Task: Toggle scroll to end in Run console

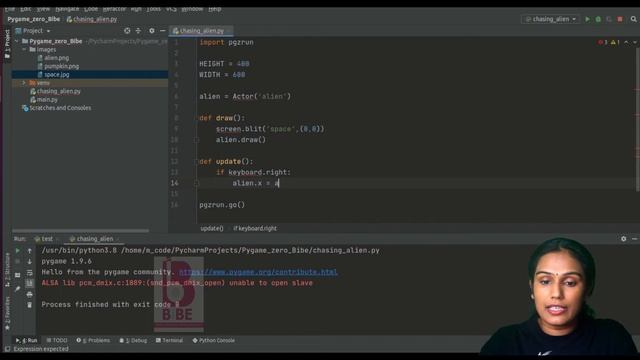Action: tap(29, 283)
